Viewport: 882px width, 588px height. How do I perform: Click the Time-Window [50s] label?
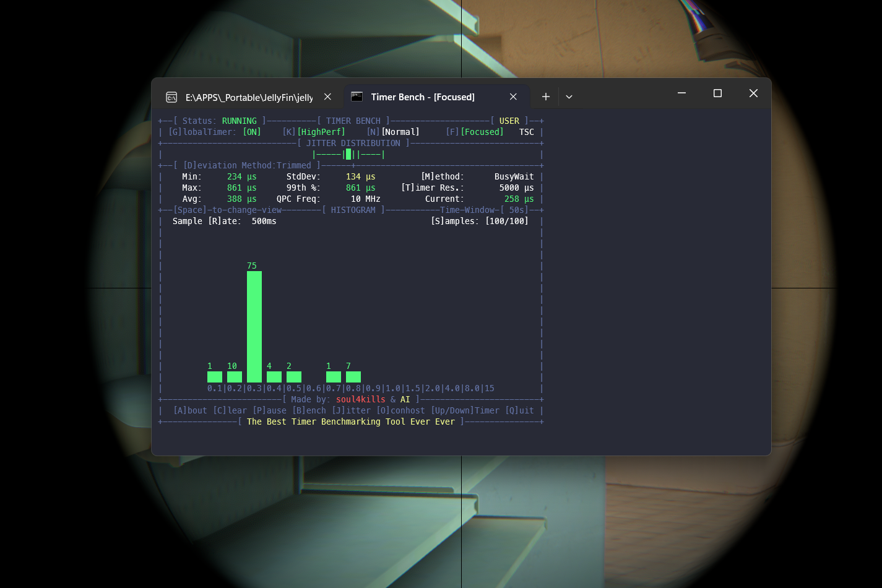pyautogui.click(x=485, y=210)
